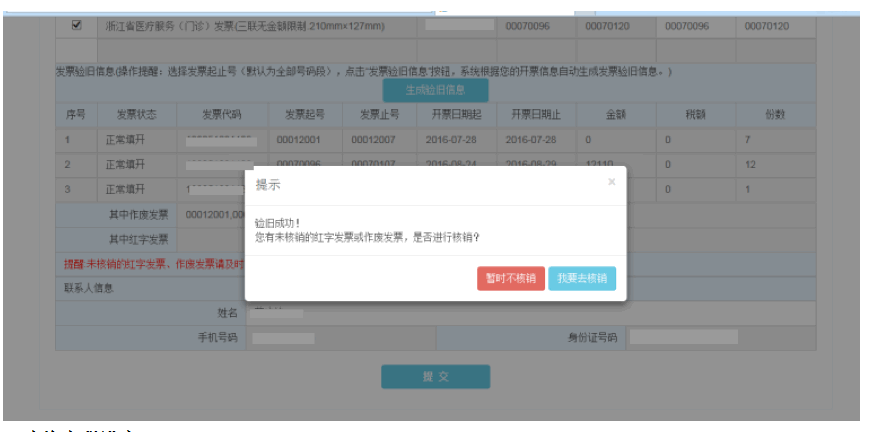
Task: Close the 提示 dialog with the × icon
Action: [x=611, y=182]
